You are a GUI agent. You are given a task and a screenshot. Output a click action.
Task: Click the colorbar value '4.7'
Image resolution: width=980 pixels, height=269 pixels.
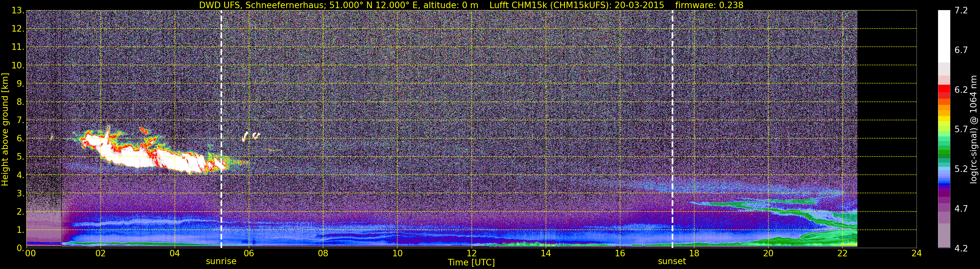(x=961, y=209)
